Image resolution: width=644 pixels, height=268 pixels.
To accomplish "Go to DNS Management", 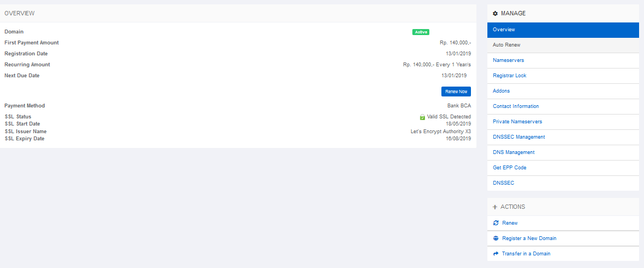I will 563,152.
